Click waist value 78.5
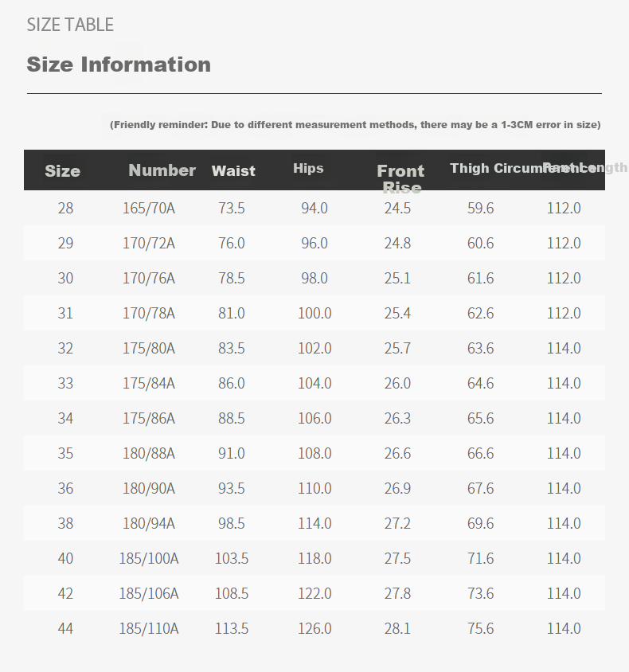629x672 pixels. click(x=232, y=279)
